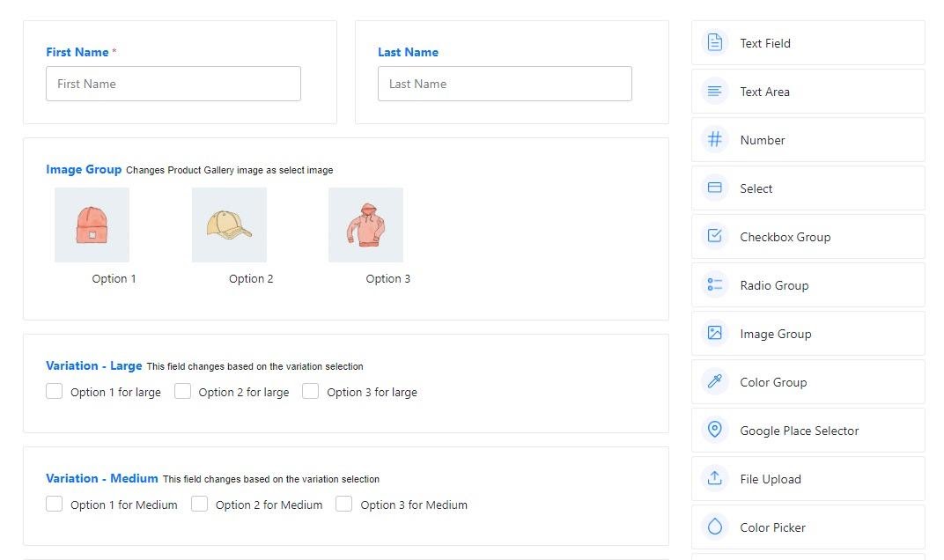Click the Last Name field label
Screen dimensions: 944x560
coord(409,52)
